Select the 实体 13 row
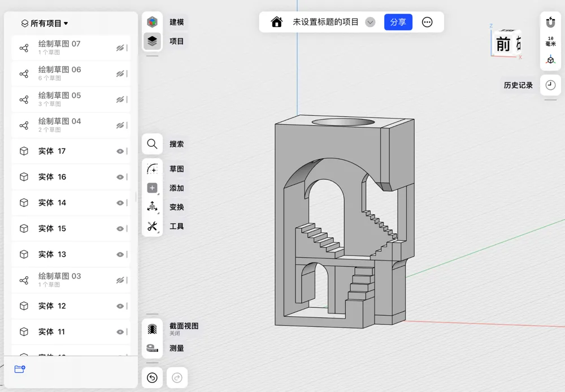Image resolution: width=565 pixels, height=392 pixels. (x=71, y=254)
